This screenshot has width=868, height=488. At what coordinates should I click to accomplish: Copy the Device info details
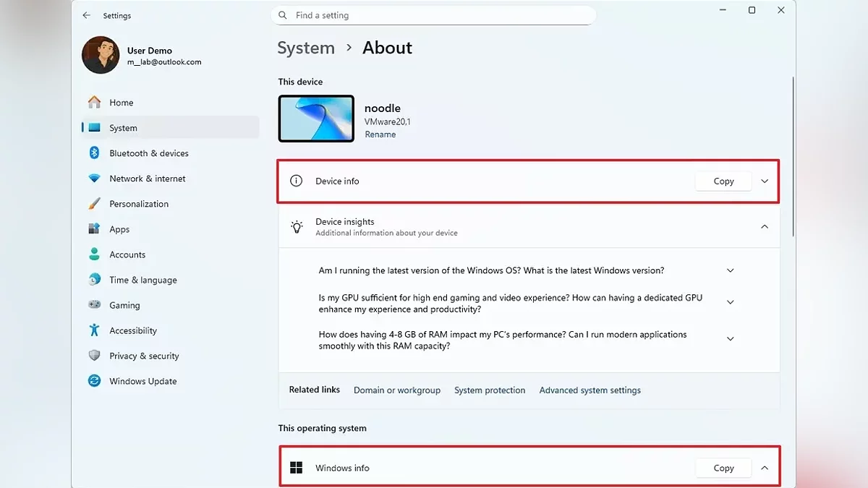point(723,181)
